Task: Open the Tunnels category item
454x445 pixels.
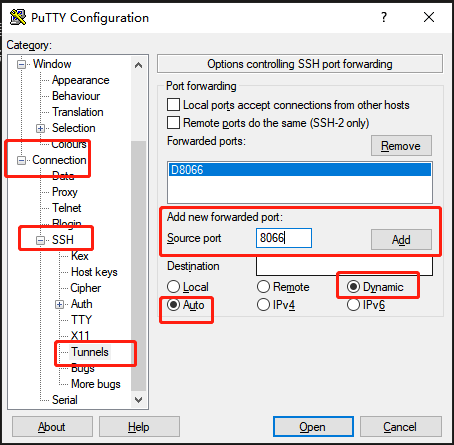Action: click(90, 352)
